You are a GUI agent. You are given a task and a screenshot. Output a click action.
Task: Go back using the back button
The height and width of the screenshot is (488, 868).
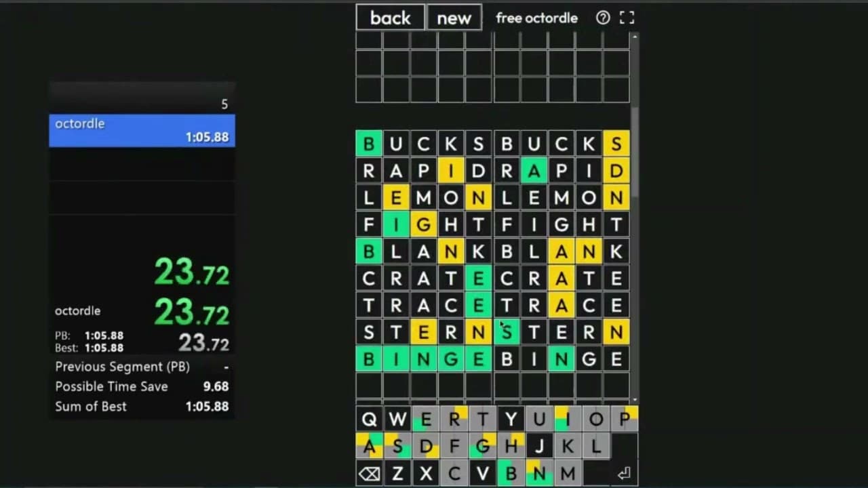pos(390,18)
